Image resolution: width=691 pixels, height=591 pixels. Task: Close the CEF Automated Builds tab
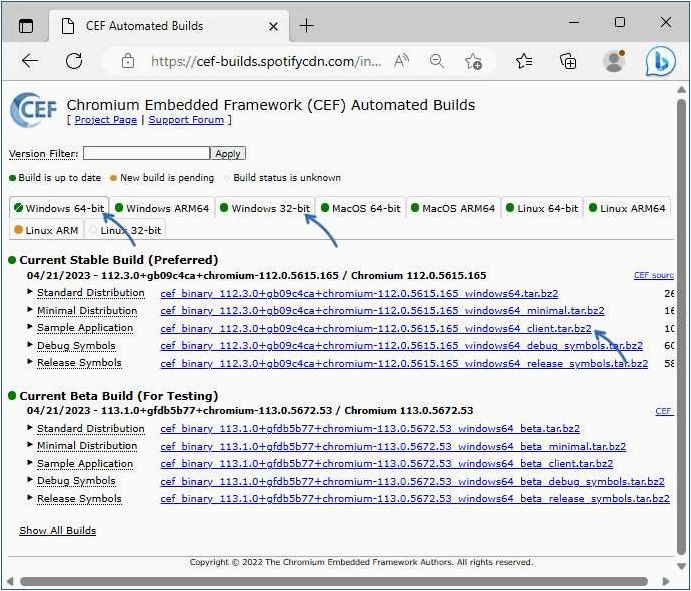273,26
